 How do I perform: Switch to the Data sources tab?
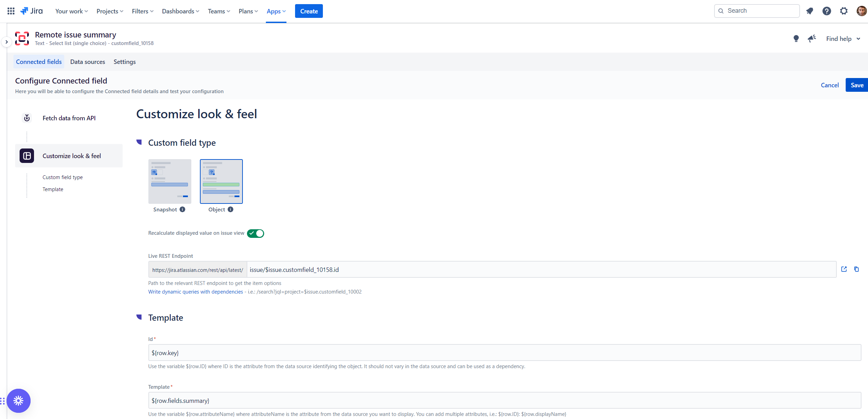tap(88, 62)
